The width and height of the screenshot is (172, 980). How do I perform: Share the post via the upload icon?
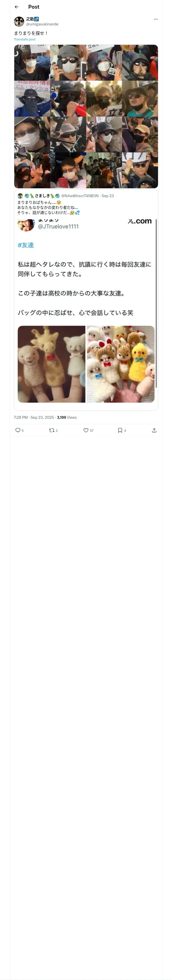pos(154,430)
